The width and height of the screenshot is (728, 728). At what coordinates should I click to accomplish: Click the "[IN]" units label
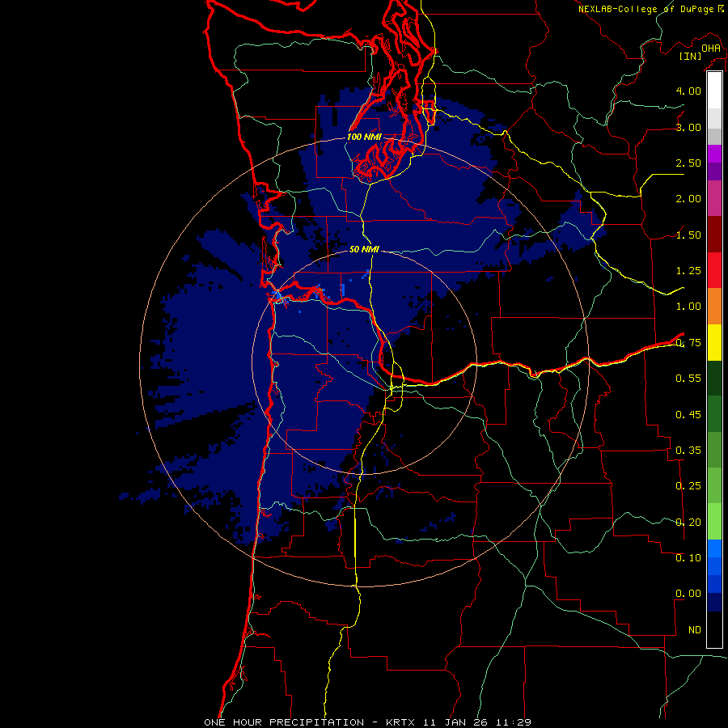point(691,56)
